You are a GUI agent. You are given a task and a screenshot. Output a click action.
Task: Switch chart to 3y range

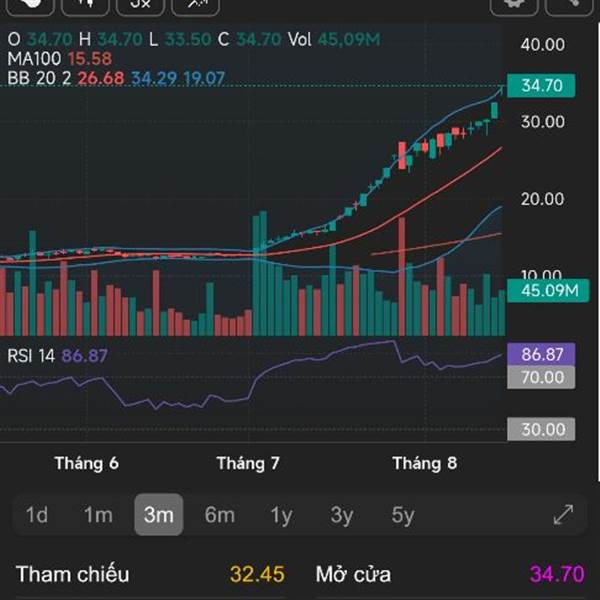[342, 515]
